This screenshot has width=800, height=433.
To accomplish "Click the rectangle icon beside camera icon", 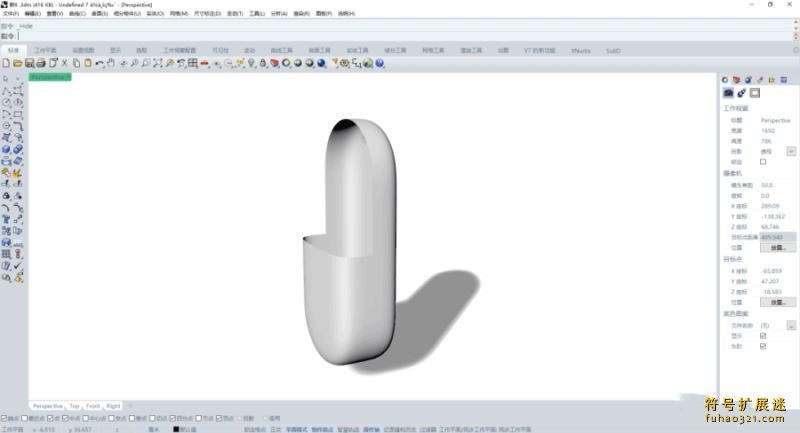I will pos(755,93).
